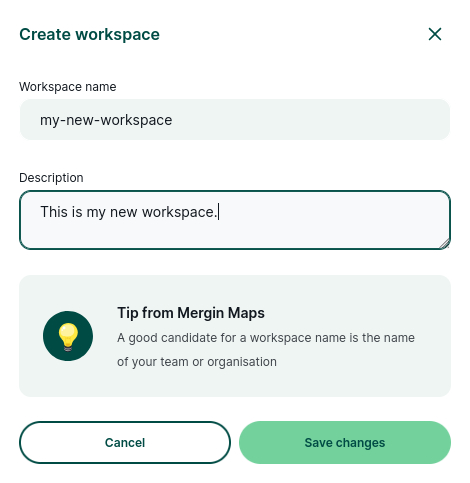The width and height of the screenshot is (470, 483).
Task: Focus the Description text area
Action: click(235, 220)
